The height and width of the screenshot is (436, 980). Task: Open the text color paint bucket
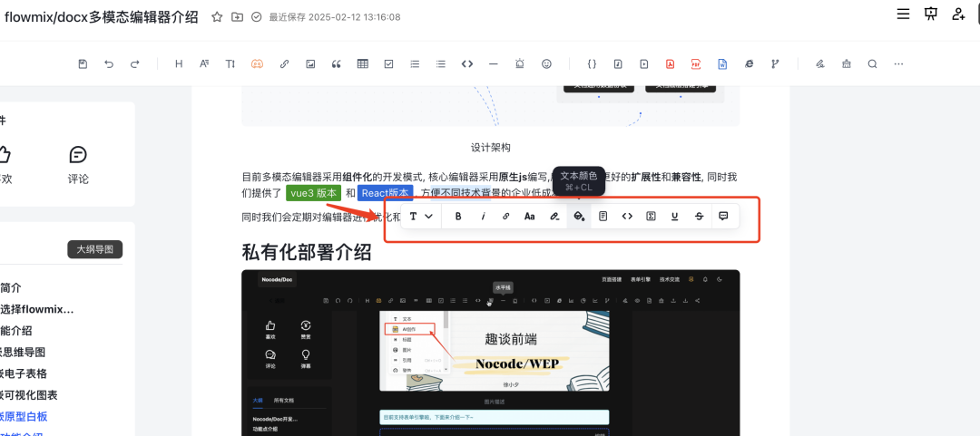pos(579,216)
